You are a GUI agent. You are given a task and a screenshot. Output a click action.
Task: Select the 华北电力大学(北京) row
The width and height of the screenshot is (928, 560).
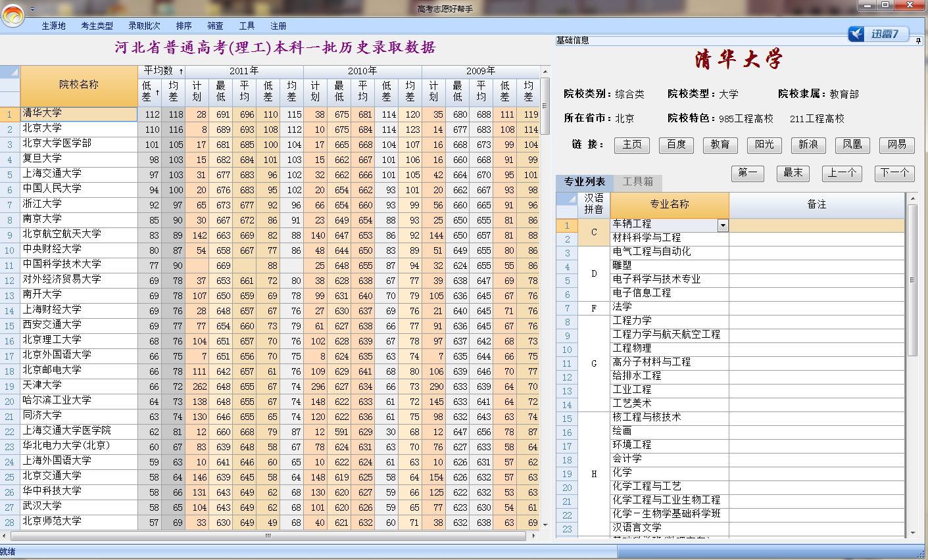pyautogui.click(x=79, y=446)
